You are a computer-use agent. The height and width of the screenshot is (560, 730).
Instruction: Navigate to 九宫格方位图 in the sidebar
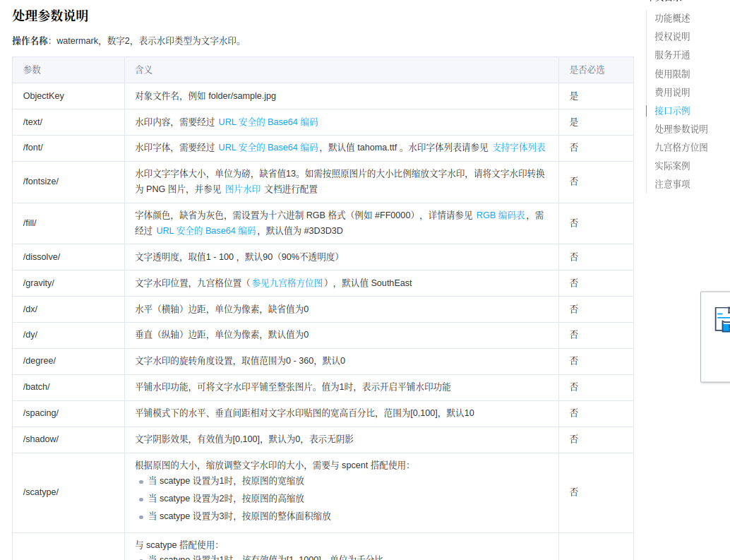coord(681,147)
